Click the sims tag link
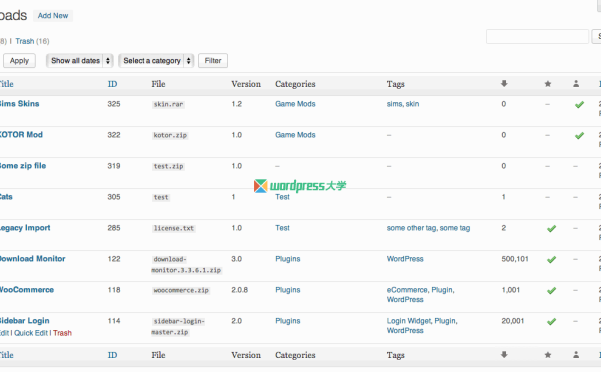Viewport: 601px width, 372px height. [394, 104]
